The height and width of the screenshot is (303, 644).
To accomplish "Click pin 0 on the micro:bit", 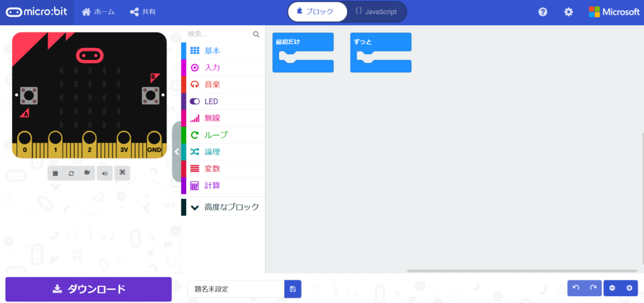I will [25, 144].
